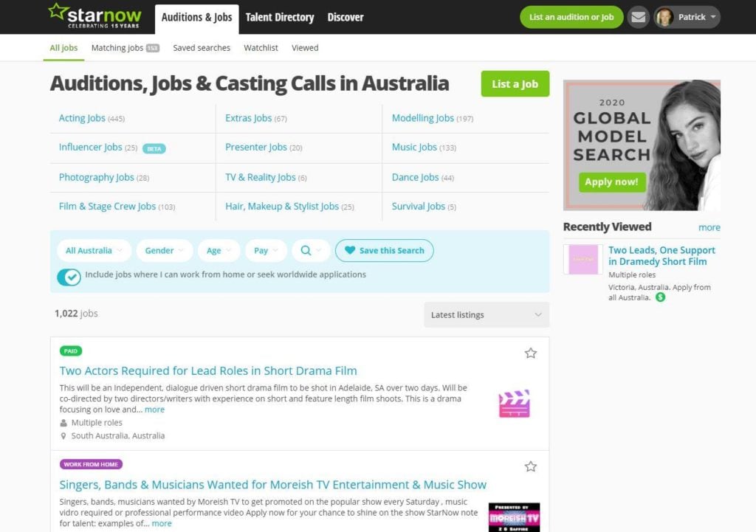Open the Gender filter dropdown
Image resolution: width=756 pixels, height=532 pixels.
click(x=165, y=251)
